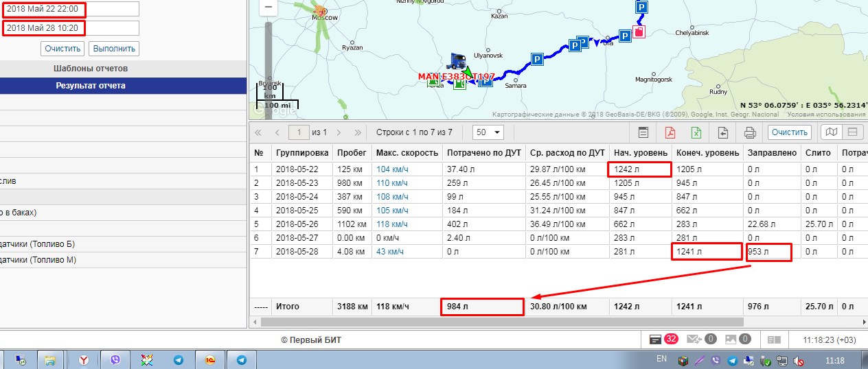Viewport: 868px width, 369px height.
Task: Click the start date field
Action: point(70,10)
